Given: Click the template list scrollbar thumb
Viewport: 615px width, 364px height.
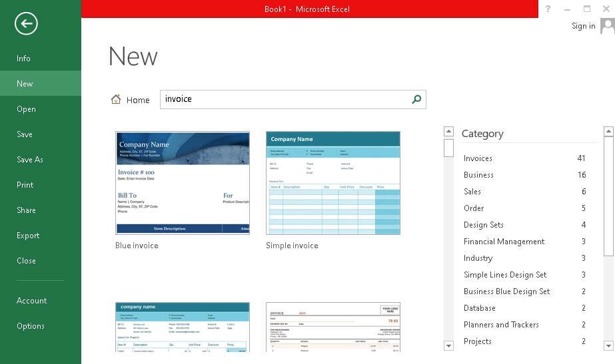Looking at the screenshot, I should click(x=448, y=148).
